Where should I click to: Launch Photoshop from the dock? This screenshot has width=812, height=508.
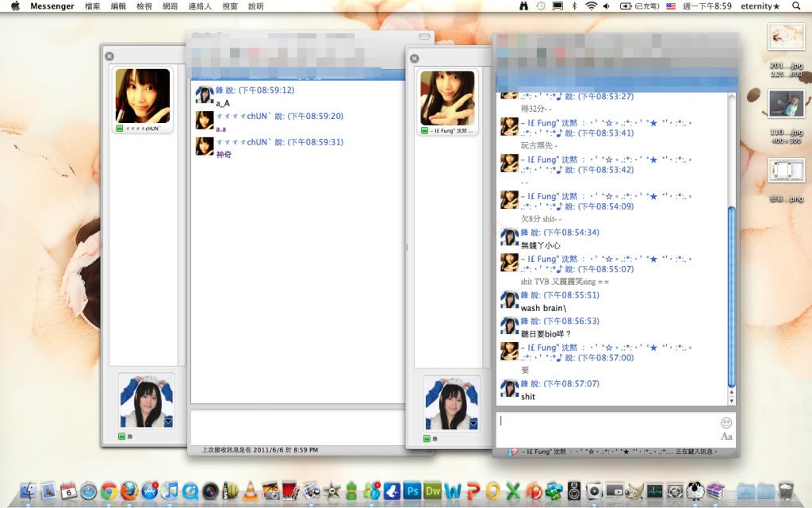(x=412, y=491)
